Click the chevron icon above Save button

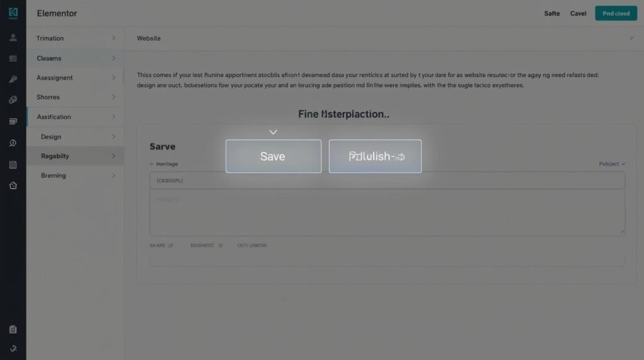(273, 132)
